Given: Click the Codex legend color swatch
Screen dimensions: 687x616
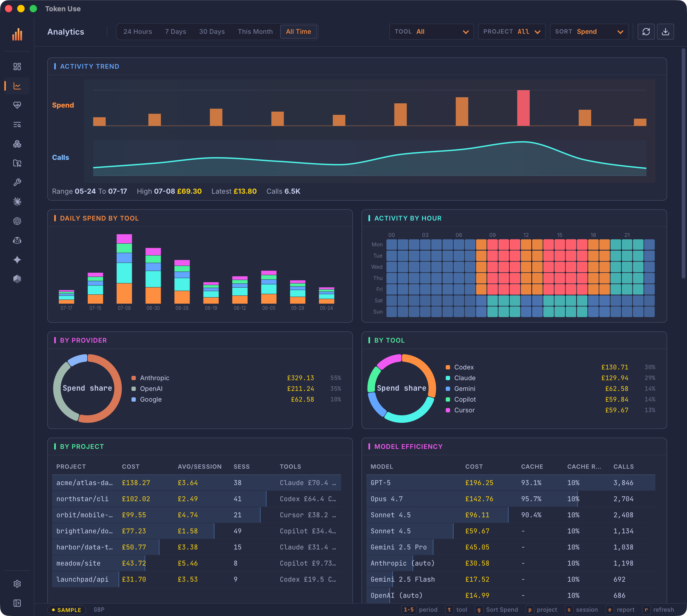Looking at the screenshot, I should tap(448, 367).
